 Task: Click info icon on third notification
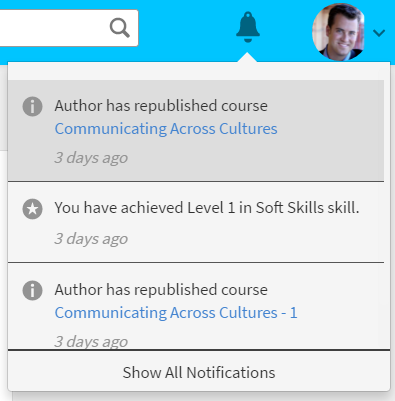(x=32, y=290)
